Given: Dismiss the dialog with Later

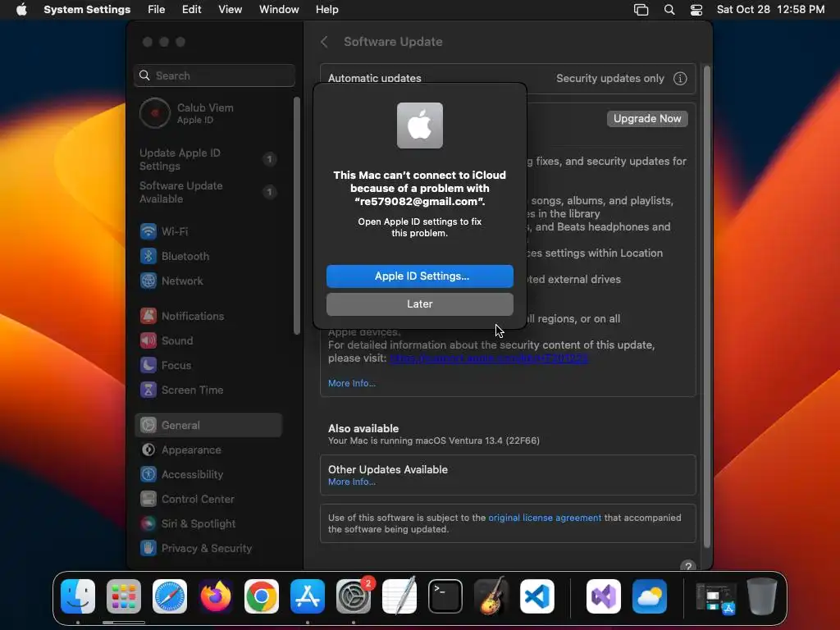Looking at the screenshot, I should 419,304.
